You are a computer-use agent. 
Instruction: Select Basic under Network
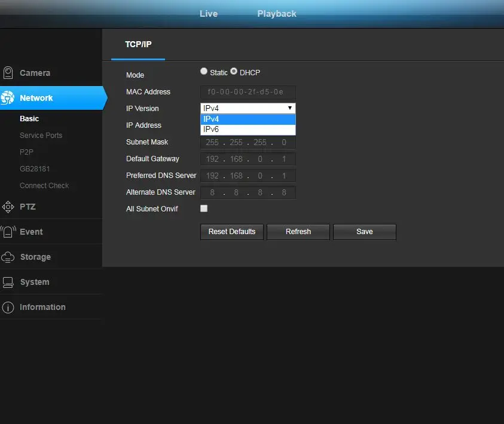(29, 119)
